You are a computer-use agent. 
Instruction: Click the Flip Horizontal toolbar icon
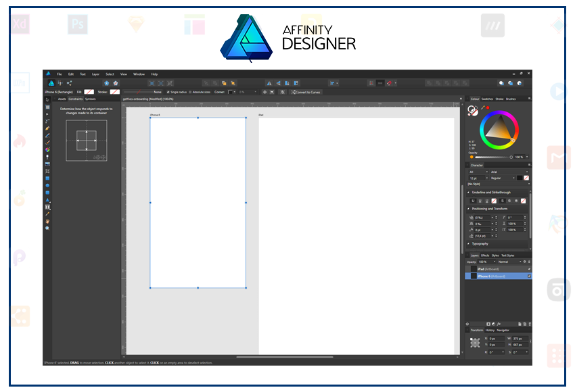pyautogui.click(x=269, y=83)
